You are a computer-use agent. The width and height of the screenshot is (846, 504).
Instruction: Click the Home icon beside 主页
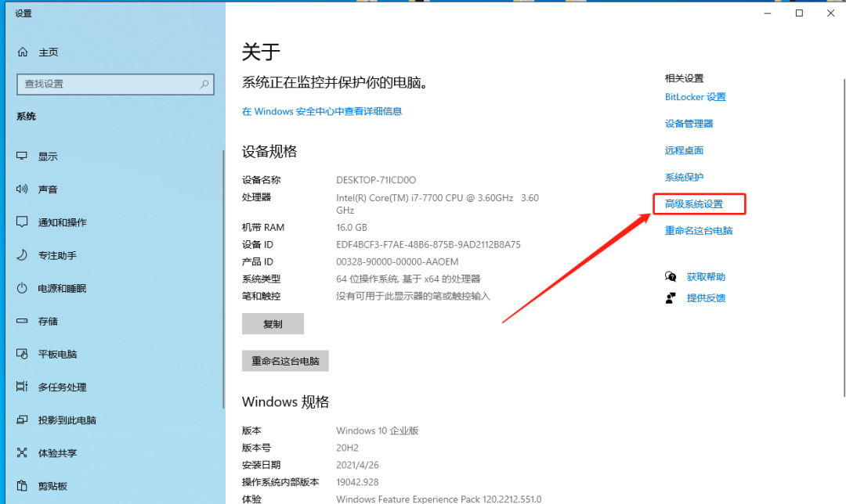coord(23,52)
